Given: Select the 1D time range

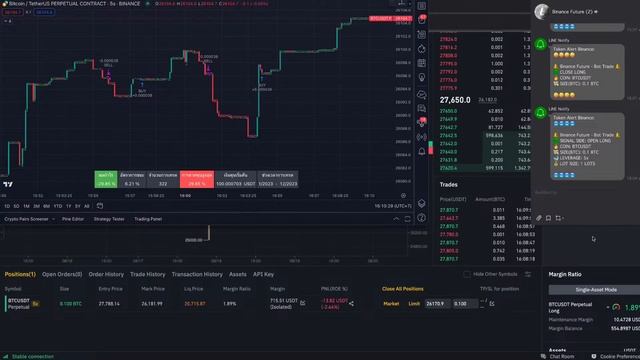Looking at the screenshot, I should (7, 206).
